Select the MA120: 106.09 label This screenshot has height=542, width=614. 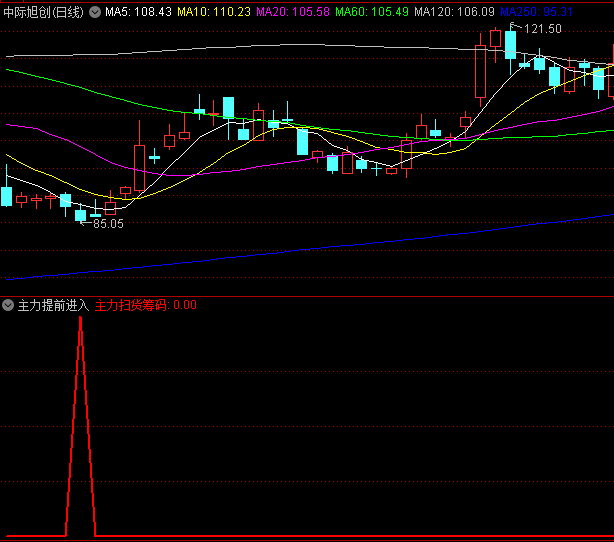[x=455, y=12]
